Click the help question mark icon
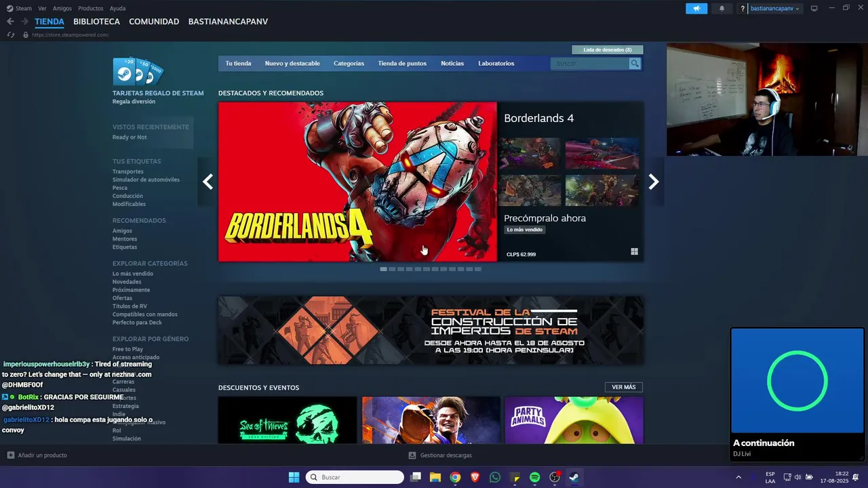The height and width of the screenshot is (488, 868). (743, 9)
